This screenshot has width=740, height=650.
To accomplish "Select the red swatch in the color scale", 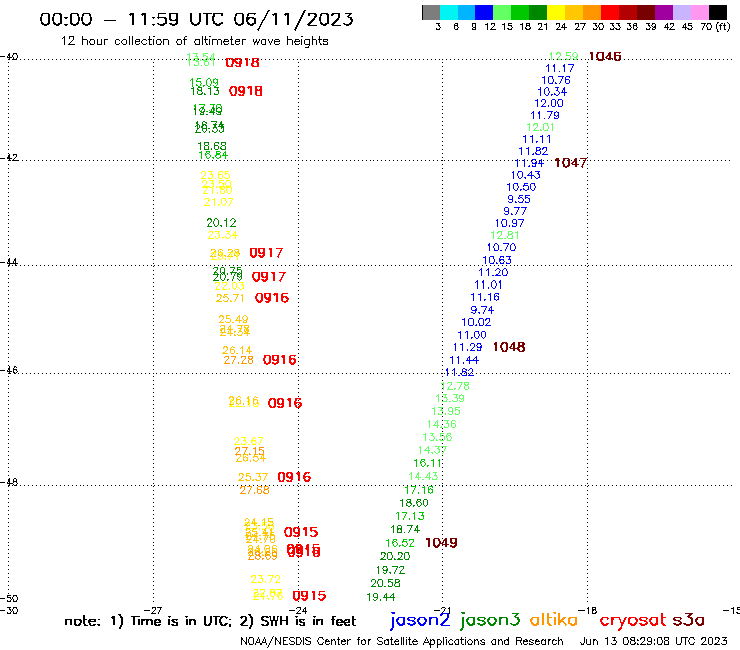I will coord(610,12).
